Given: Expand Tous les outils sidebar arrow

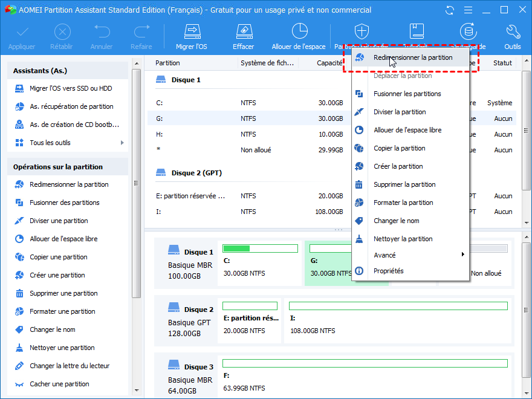Looking at the screenshot, I should 122,143.
